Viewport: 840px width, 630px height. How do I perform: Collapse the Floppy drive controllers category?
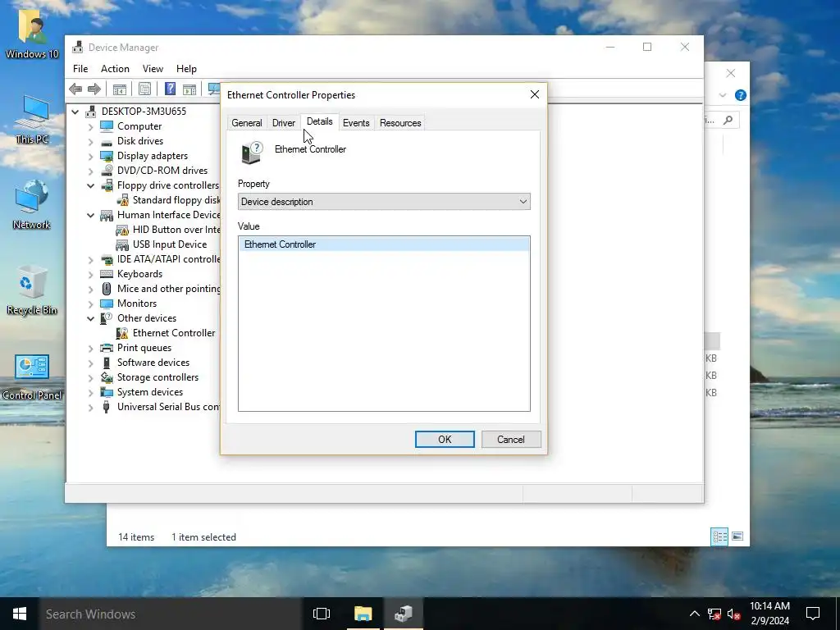(90, 185)
